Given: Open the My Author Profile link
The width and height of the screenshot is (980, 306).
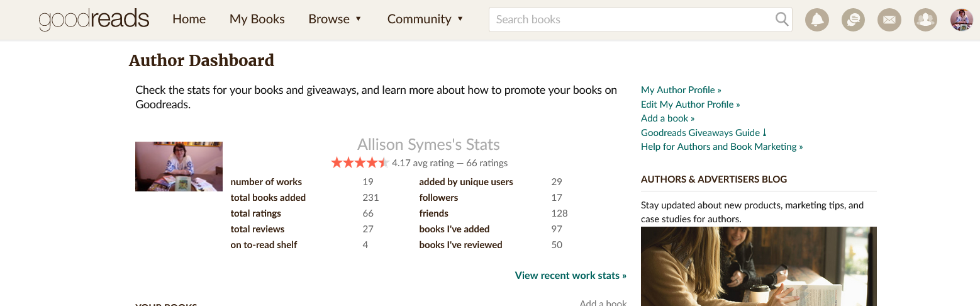Looking at the screenshot, I should 681,90.
